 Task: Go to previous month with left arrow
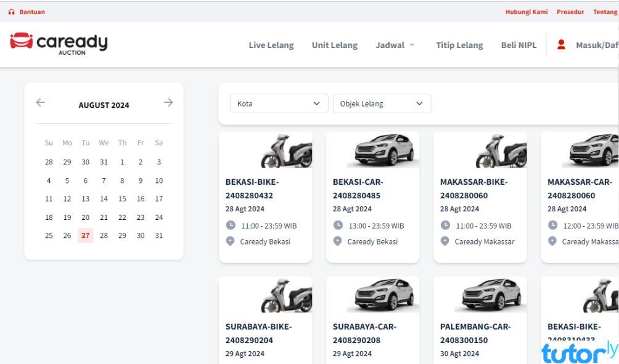click(x=40, y=102)
